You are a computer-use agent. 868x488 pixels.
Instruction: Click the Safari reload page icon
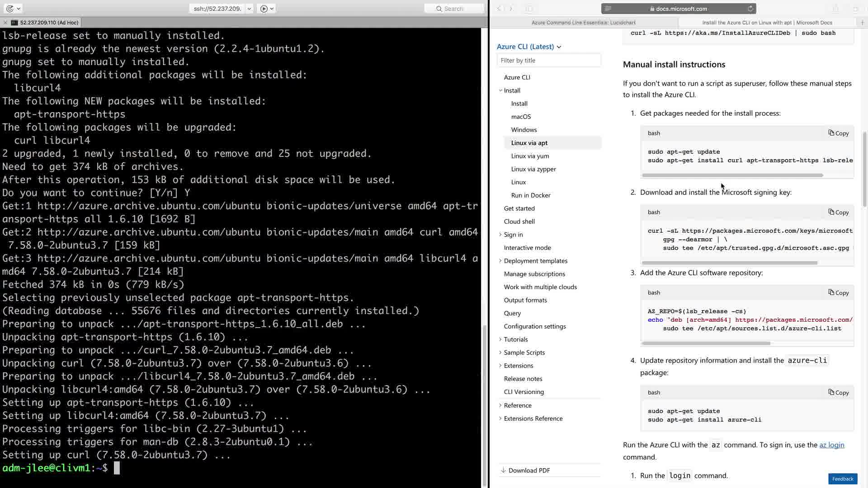point(750,9)
